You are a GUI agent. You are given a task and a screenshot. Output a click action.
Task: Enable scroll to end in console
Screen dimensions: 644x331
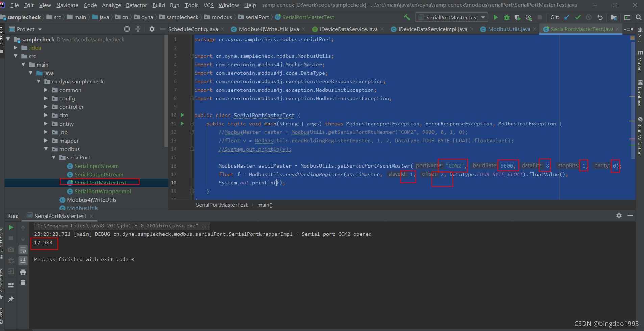23,261
